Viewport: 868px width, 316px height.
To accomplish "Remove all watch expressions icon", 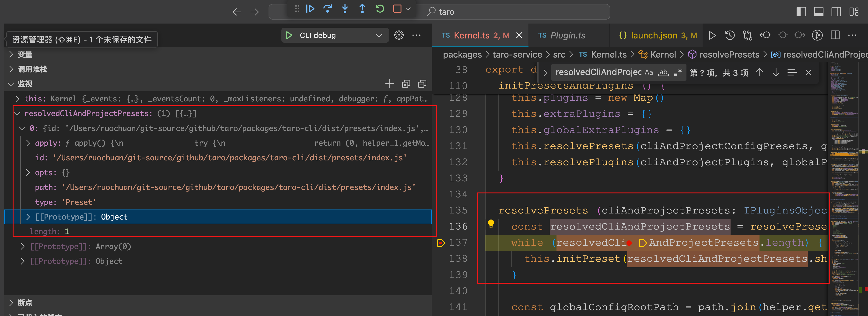I will coord(406,84).
